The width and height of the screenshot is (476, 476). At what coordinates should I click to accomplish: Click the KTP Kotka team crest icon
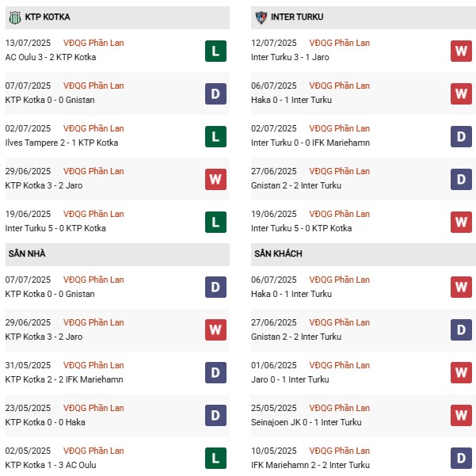coord(13,17)
